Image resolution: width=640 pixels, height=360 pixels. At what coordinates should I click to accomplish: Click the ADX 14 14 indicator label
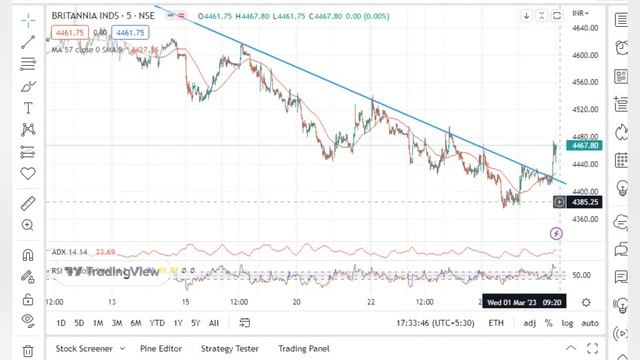point(69,252)
